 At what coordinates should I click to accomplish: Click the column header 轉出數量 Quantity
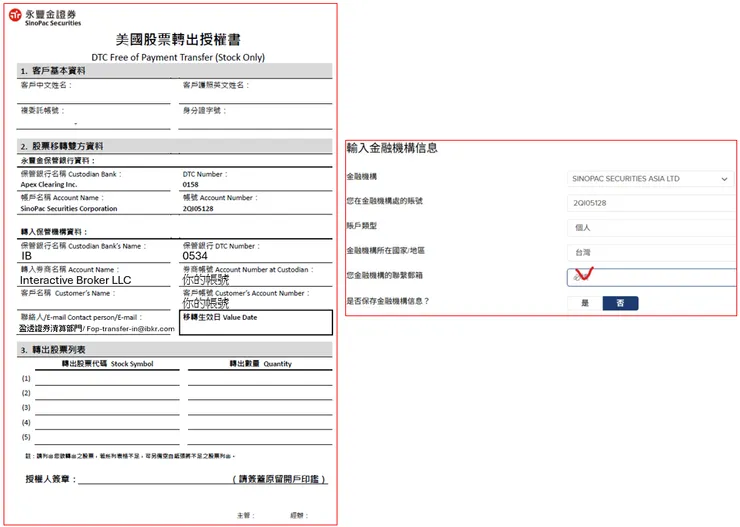point(261,364)
